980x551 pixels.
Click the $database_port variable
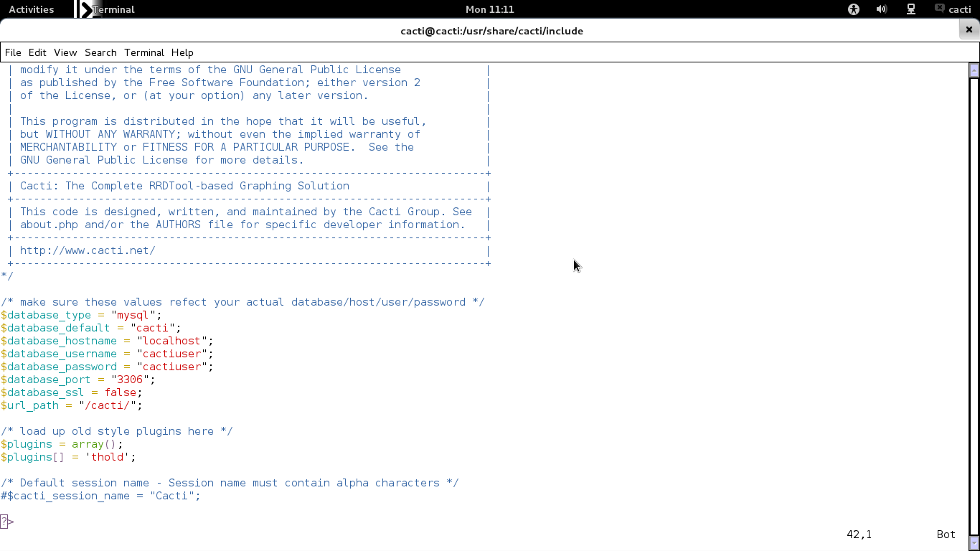[x=46, y=380]
